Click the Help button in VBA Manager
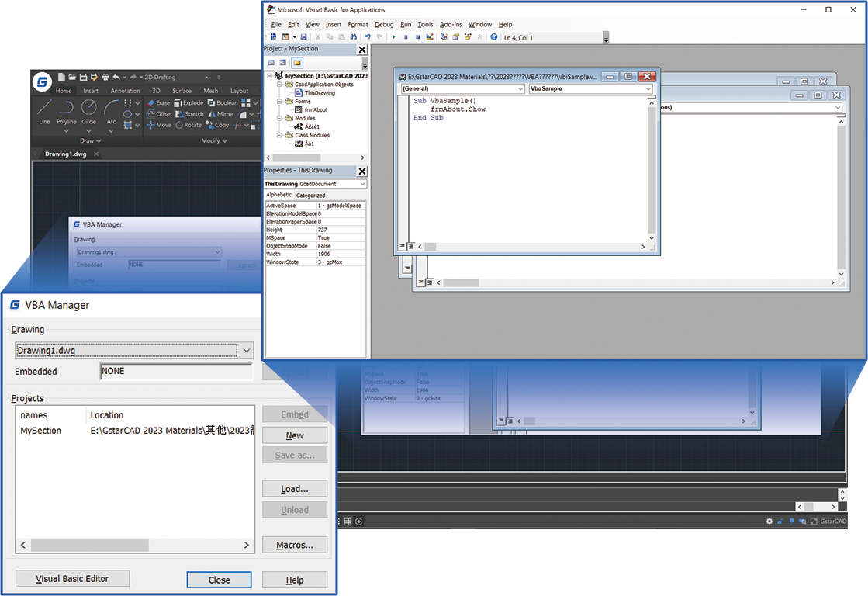This screenshot has width=868, height=596. click(x=295, y=580)
